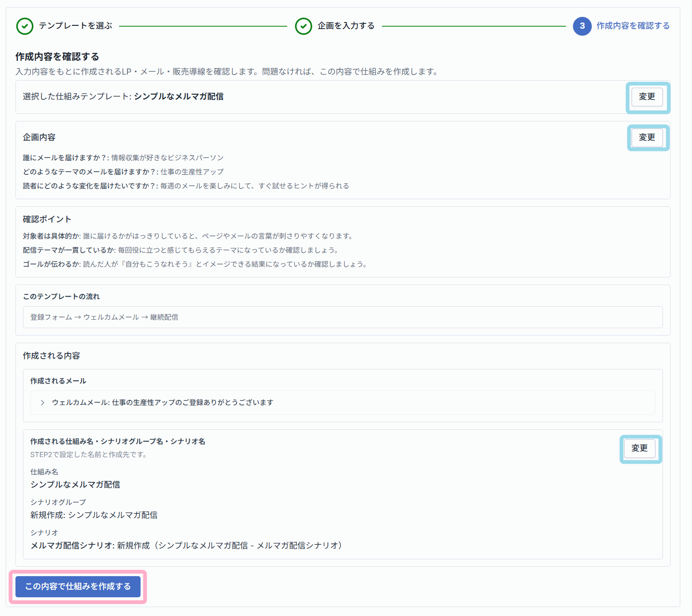Expand the ウェルカムメール chevron
The image size is (692, 616).
[43, 403]
